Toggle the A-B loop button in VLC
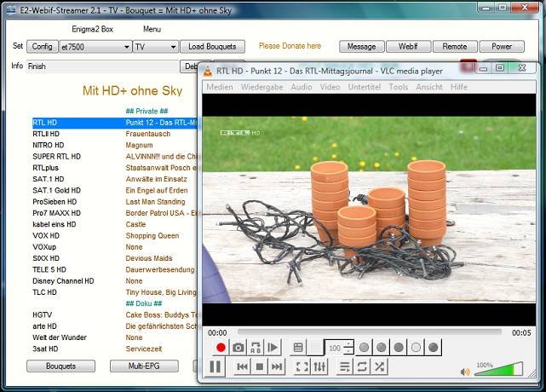 point(256,348)
